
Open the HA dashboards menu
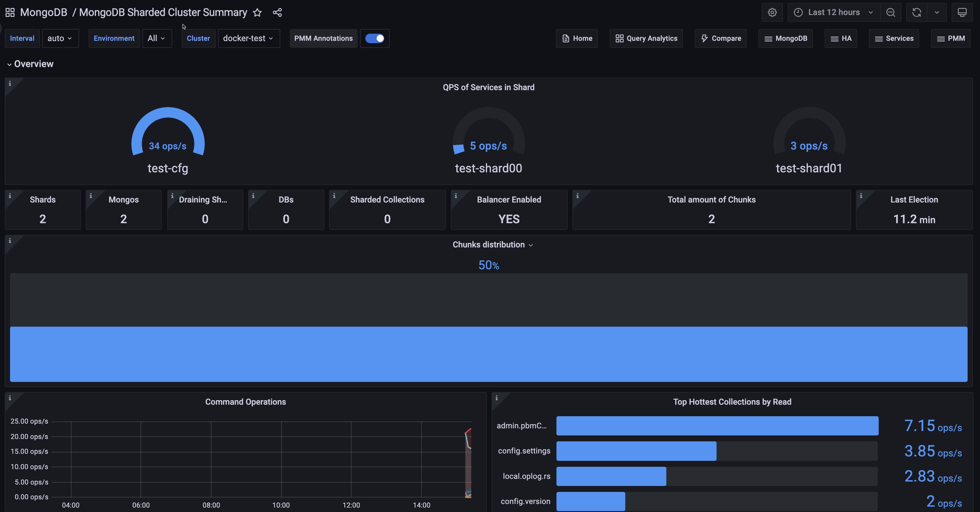pos(841,38)
